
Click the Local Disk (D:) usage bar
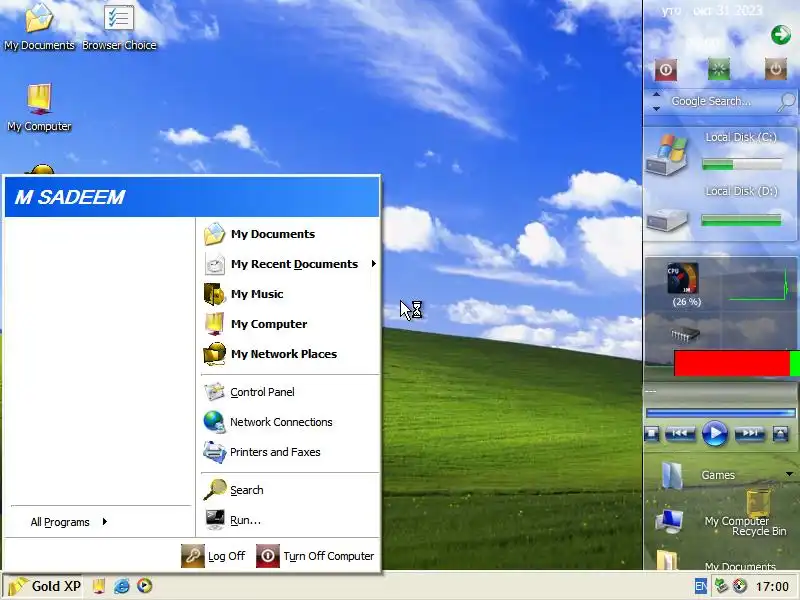click(x=741, y=220)
